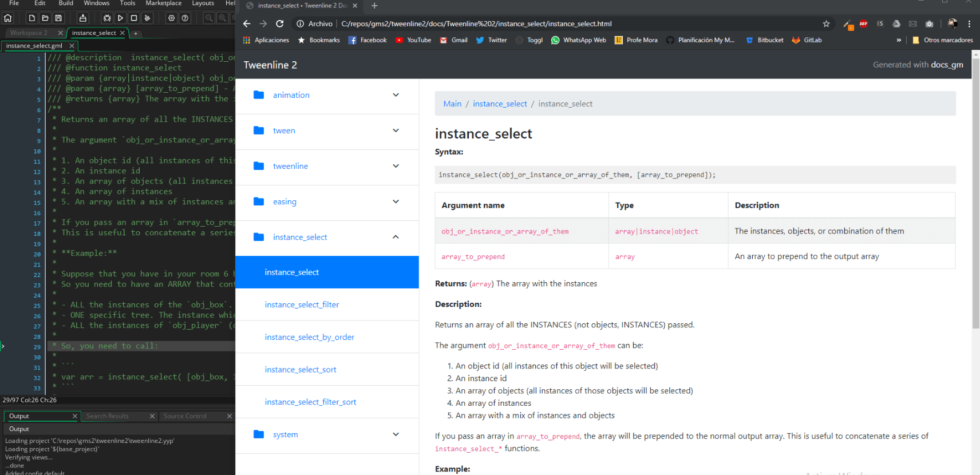The height and width of the screenshot is (475, 980).
Task: Open the Facebook bookmark
Action: coord(367,40)
